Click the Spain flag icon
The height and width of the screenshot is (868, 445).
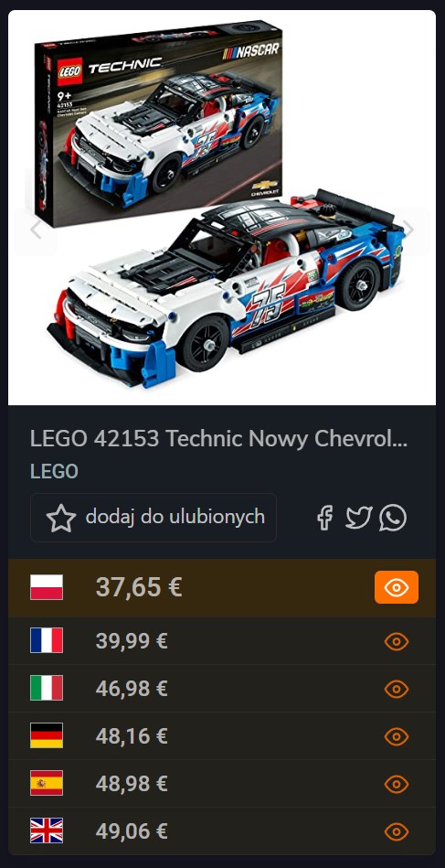[47, 783]
